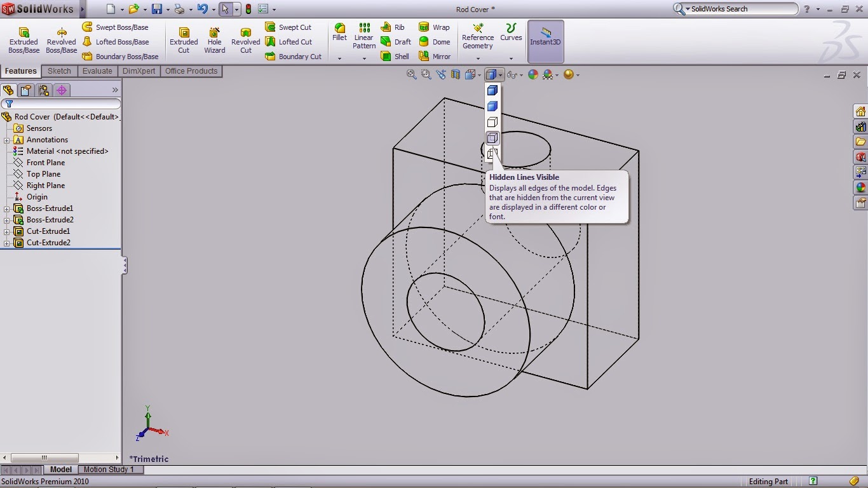Open the Office Products tab
Image resolution: width=868 pixels, height=488 pixels.
point(191,71)
